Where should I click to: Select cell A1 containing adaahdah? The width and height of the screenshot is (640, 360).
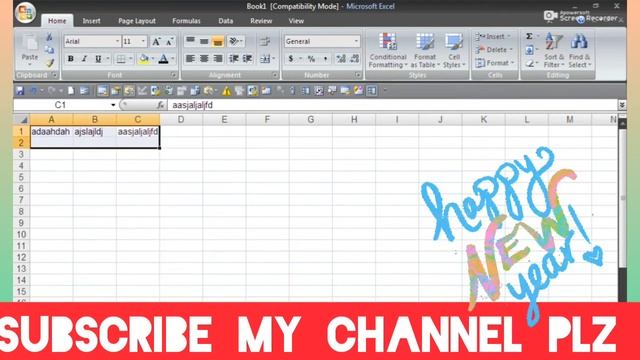pos(51,131)
